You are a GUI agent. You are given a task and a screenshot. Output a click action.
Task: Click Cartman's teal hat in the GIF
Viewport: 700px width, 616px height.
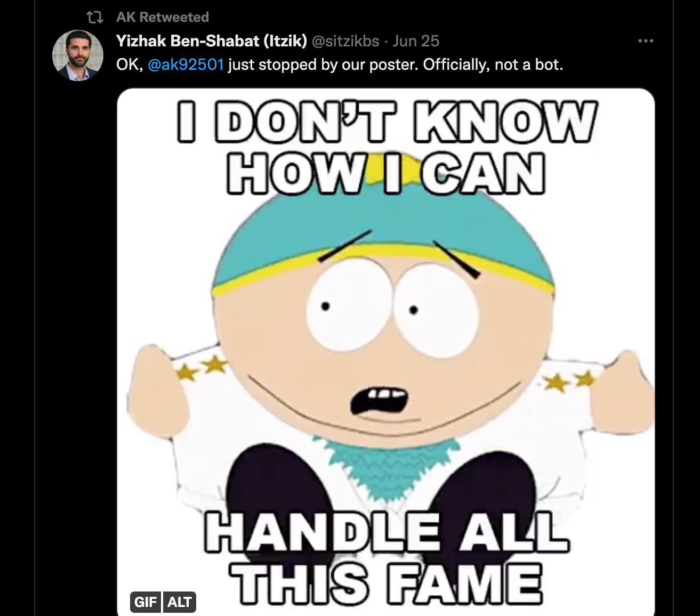click(382, 234)
